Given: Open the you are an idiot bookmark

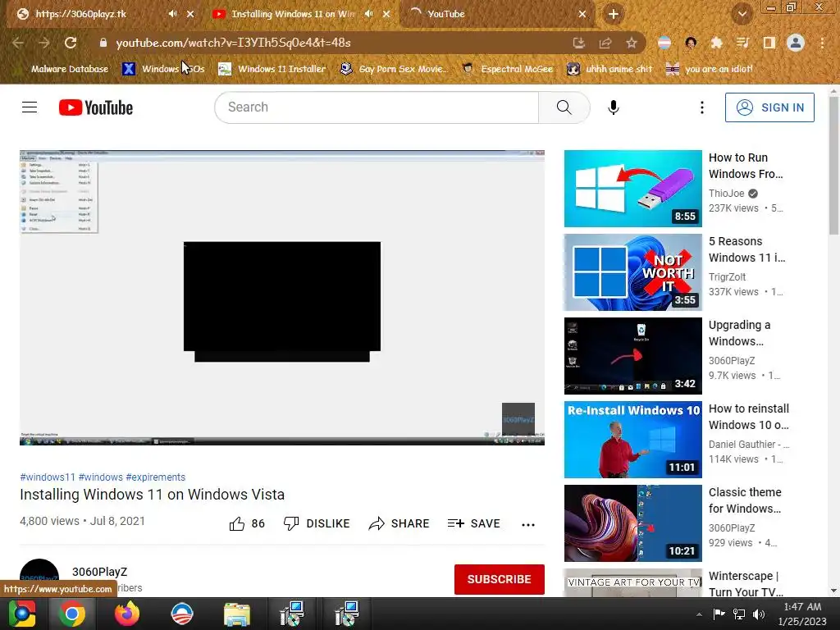Looking at the screenshot, I should 710,69.
